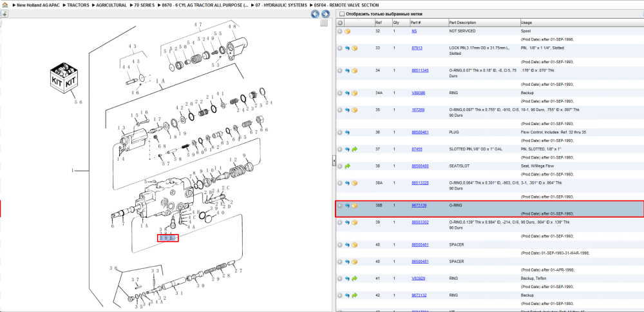Viewport: 644px width, 312px height.
Task: Go to the catalog home icon
Action: pyautogui.click(x=5, y=5)
